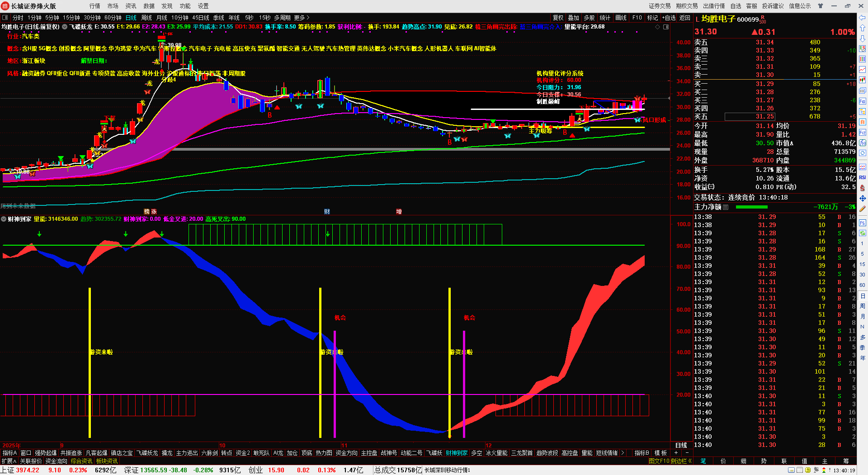Screen dimensions: 868x475
Task: Click the +自选 add to watchlist button
Action: (669, 18)
